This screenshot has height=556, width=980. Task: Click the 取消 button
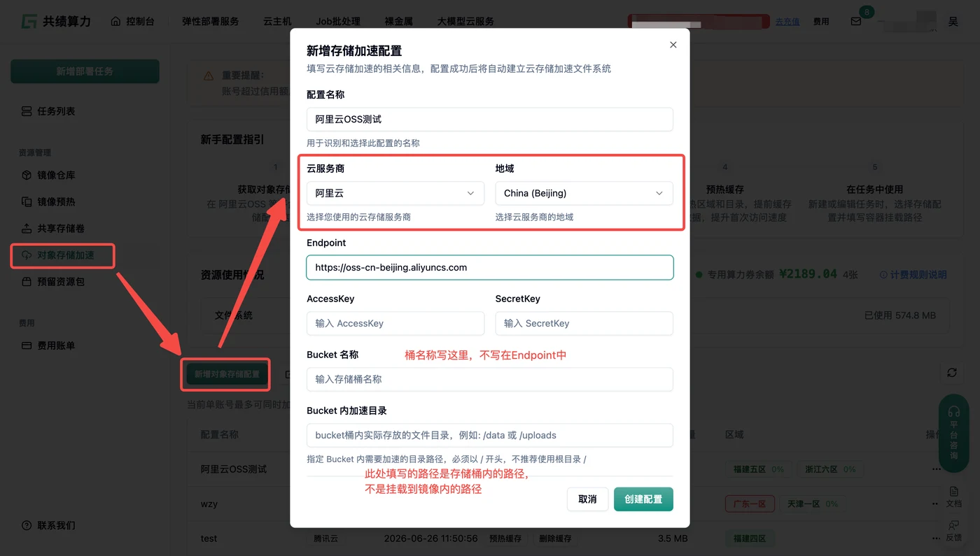(x=587, y=499)
